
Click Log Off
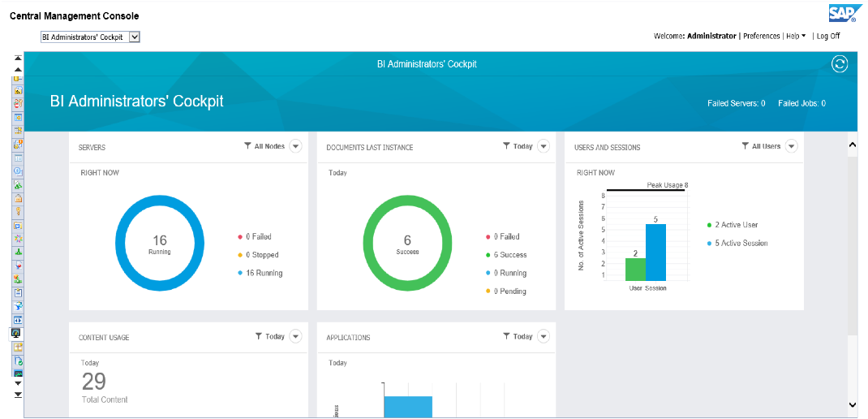tap(828, 36)
